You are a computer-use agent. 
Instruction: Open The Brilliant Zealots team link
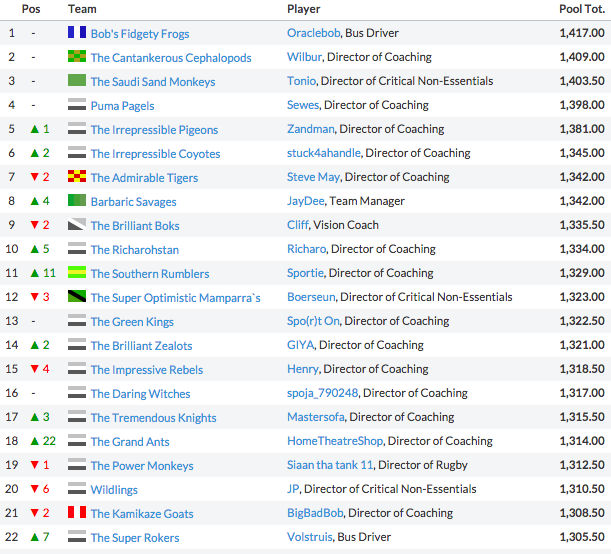141,346
